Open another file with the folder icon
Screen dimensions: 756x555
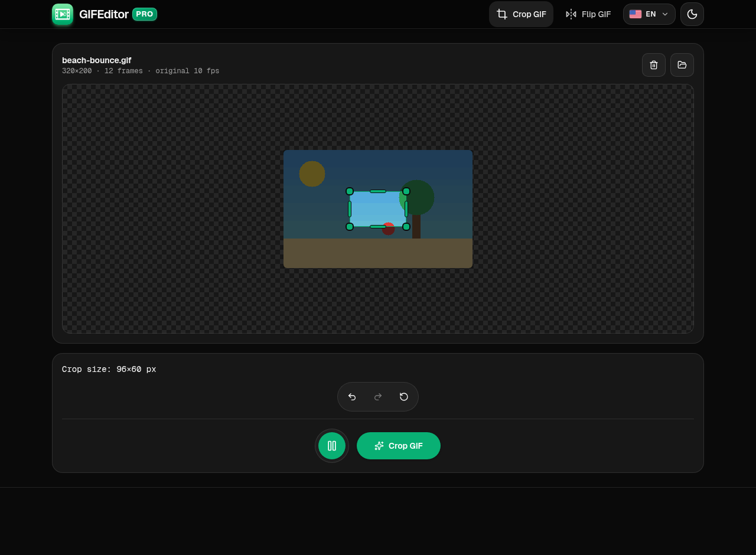tap(682, 65)
